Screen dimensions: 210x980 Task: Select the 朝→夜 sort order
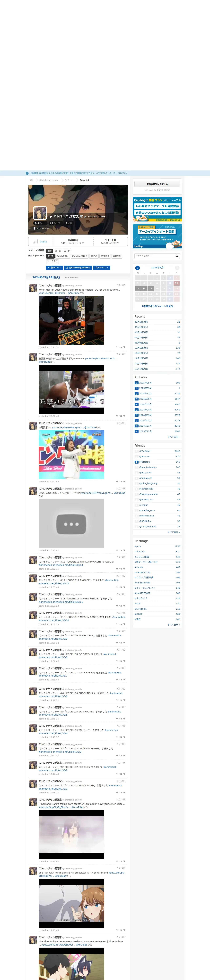click(x=58, y=251)
